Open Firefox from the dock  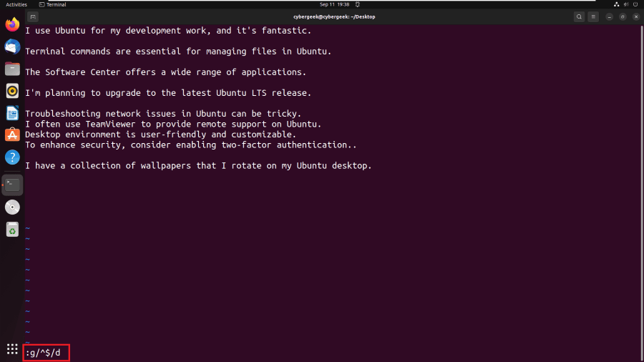pyautogui.click(x=12, y=24)
